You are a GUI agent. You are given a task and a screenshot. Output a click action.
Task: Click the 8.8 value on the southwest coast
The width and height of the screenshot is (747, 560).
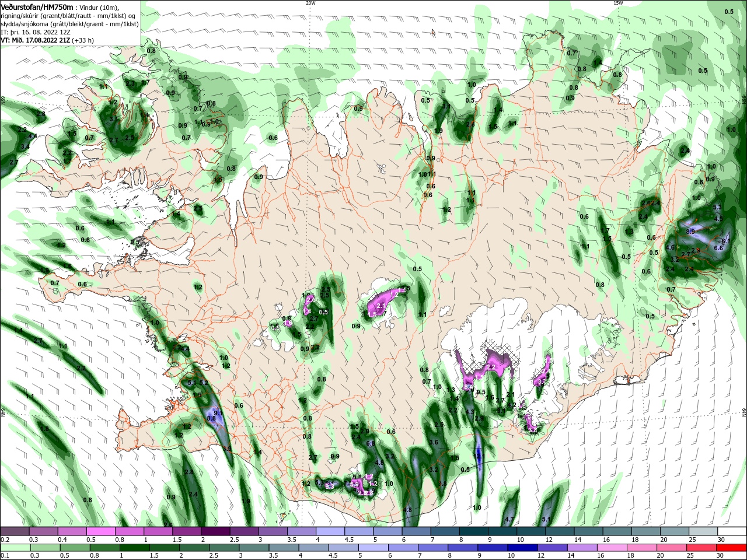coord(211,418)
